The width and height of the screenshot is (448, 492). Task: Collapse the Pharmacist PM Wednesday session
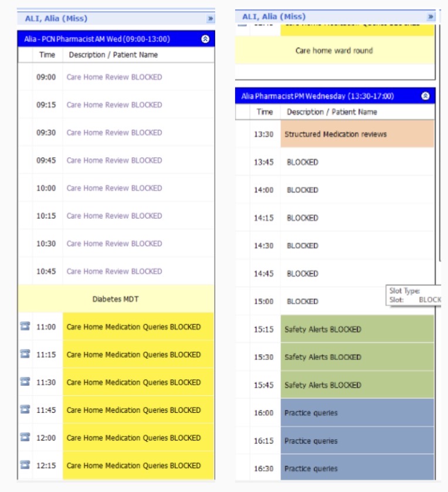tap(426, 96)
